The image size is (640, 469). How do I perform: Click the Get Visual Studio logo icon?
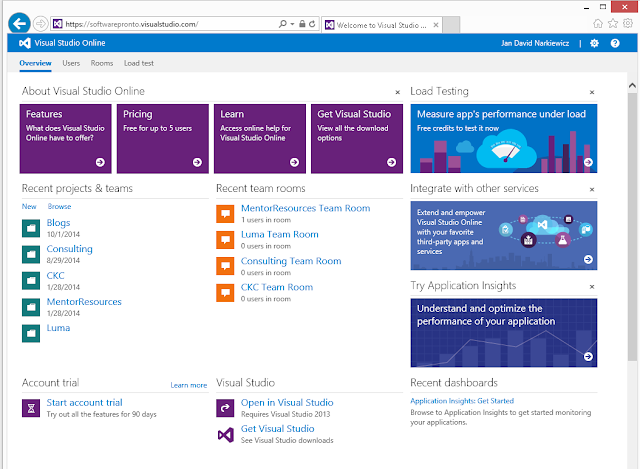225,434
